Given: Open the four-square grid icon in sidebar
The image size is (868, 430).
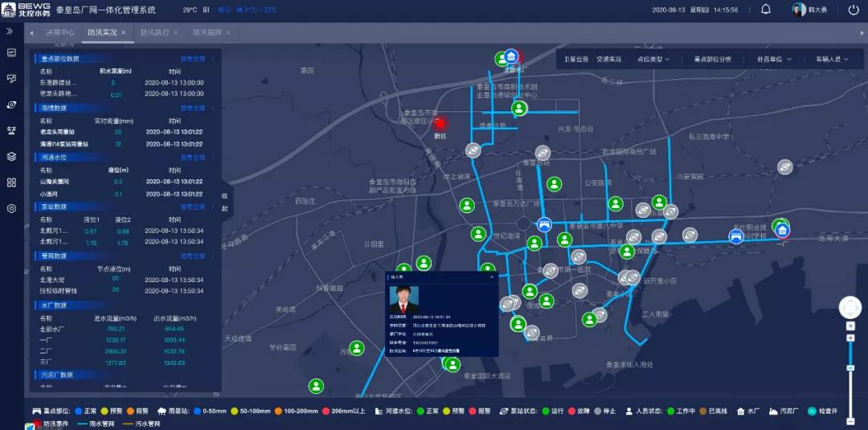Looking at the screenshot, I should coord(11,182).
